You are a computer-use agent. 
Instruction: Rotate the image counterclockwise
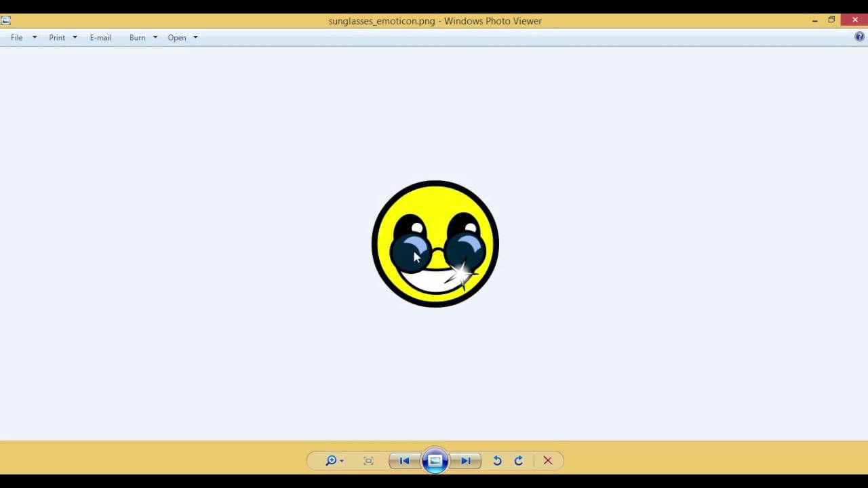pos(497,460)
